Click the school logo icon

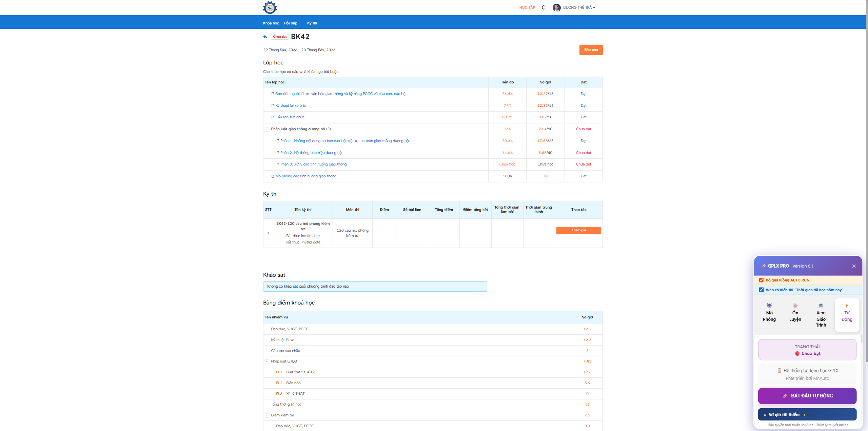(x=270, y=7)
